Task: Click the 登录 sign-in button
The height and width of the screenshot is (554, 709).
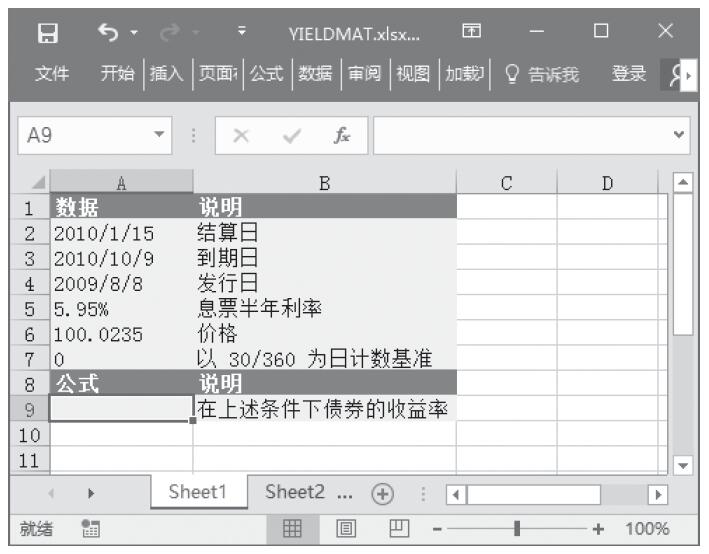Action: 628,76
